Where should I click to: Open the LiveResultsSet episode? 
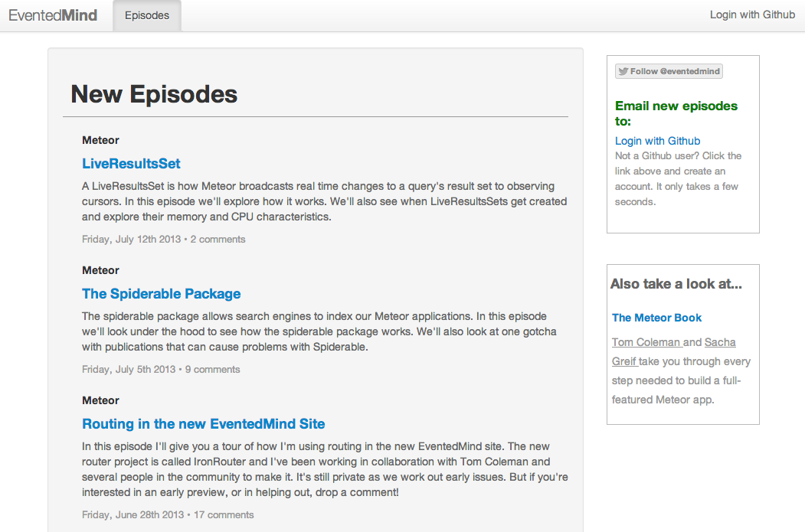(131, 164)
